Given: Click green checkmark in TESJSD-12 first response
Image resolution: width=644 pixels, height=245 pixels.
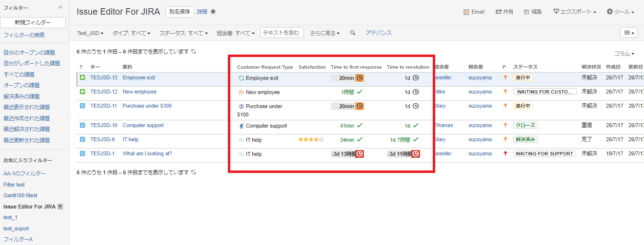Looking at the screenshot, I should click(x=360, y=92).
